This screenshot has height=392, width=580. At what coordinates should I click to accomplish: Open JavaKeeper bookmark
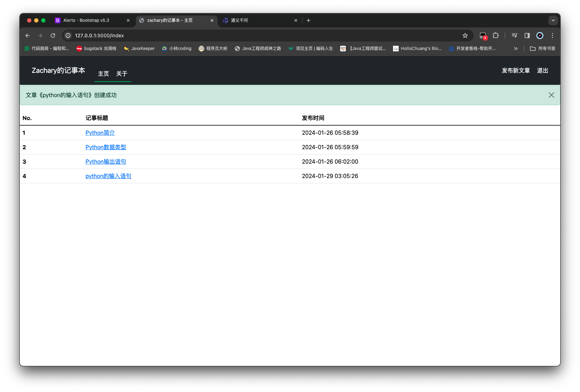pos(139,49)
